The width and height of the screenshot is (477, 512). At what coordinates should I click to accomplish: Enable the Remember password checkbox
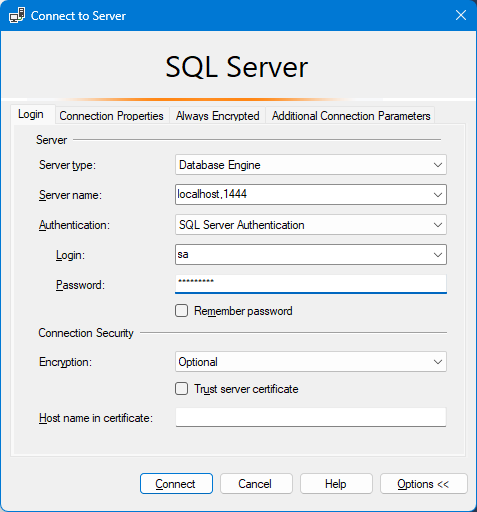coord(182,311)
